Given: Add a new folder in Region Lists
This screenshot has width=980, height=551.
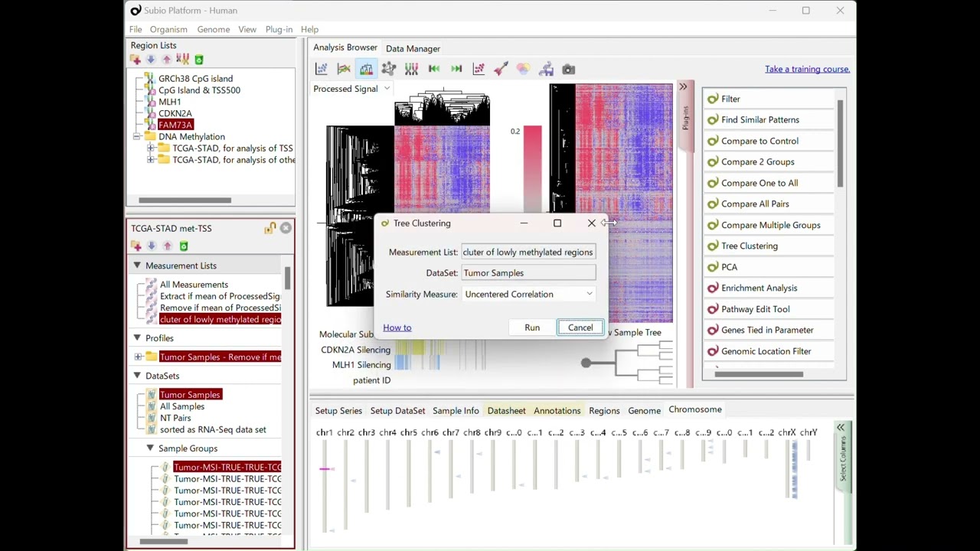Looking at the screenshot, I should [136, 60].
